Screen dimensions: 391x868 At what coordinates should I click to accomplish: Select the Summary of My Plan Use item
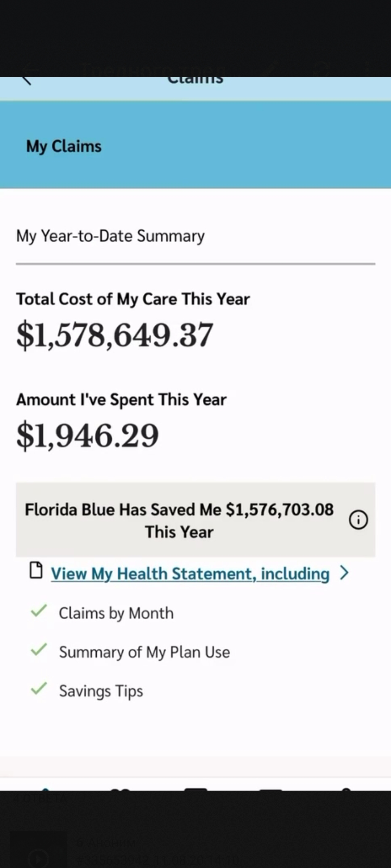point(144,652)
